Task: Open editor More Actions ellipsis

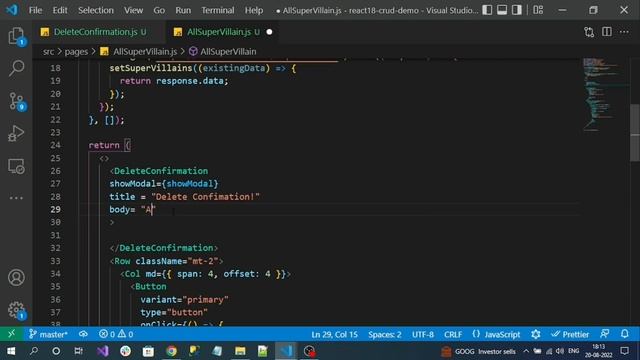Action: (x=624, y=32)
